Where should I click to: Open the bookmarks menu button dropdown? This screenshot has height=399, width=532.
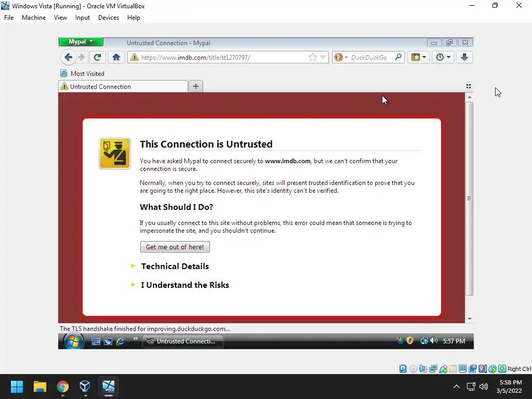pyautogui.click(x=418, y=57)
